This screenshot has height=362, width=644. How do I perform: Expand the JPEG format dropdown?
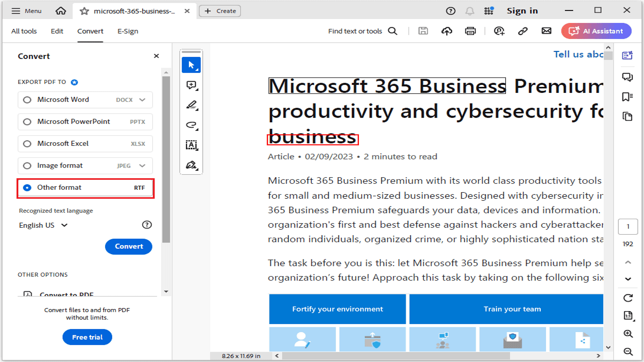point(143,166)
